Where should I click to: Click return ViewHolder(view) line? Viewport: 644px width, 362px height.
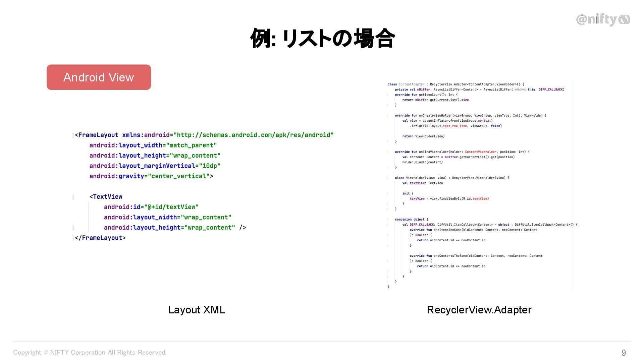coord(423,136)
